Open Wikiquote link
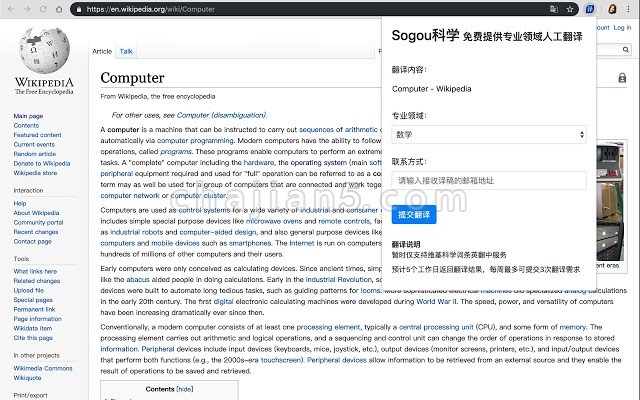Image resolution: width=640 pixels, height=400 pixels. click(x=27, y=378)
